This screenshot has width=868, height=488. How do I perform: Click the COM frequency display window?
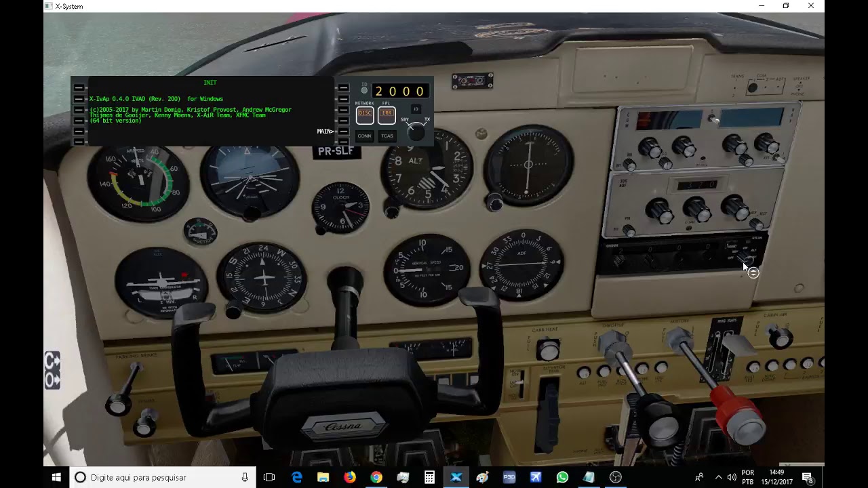(669, 120)
